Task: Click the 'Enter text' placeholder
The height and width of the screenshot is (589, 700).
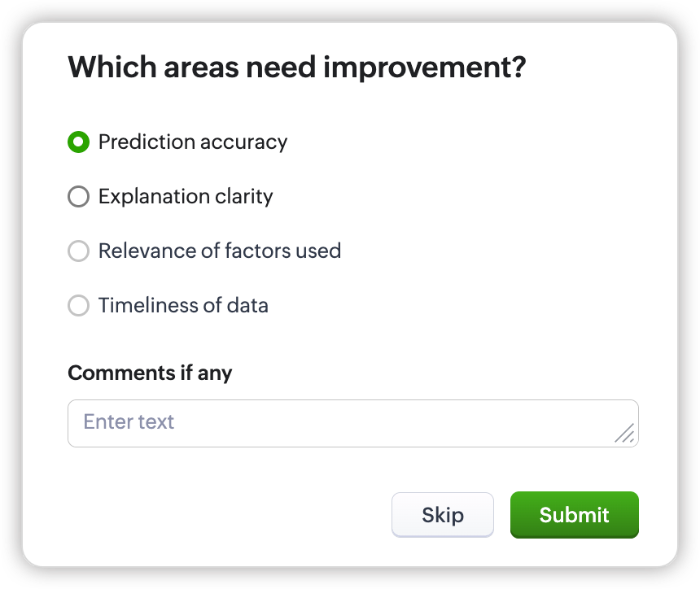Action: (x=129, y=422)
